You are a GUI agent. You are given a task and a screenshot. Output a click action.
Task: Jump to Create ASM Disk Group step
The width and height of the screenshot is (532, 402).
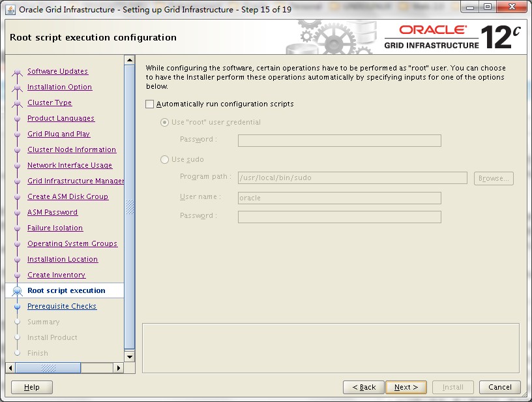68,196
